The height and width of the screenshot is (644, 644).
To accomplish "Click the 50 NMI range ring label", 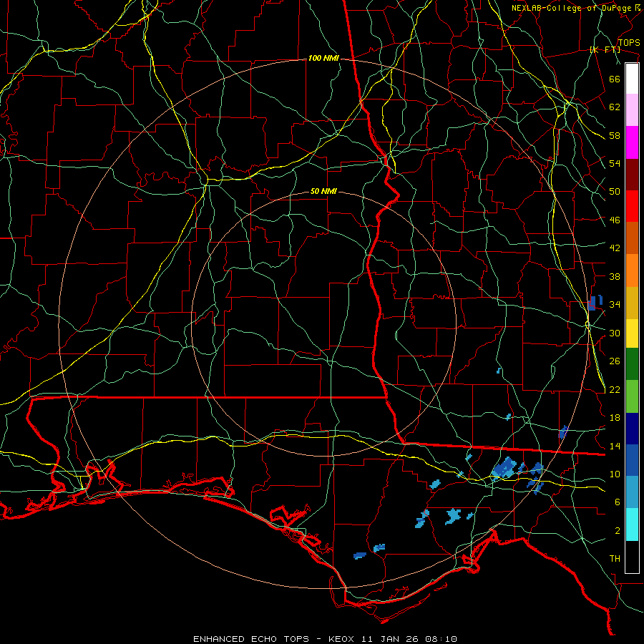I will [x=323, y=191].
